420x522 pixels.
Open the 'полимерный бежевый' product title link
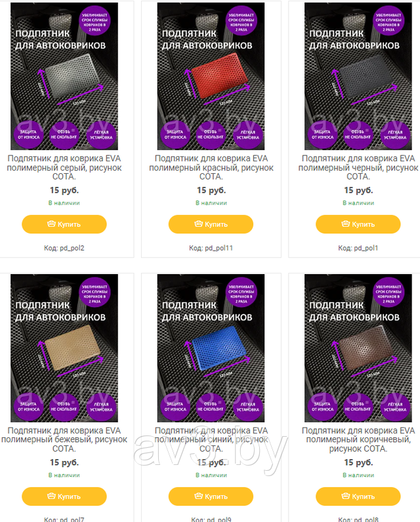click(64, 439)
